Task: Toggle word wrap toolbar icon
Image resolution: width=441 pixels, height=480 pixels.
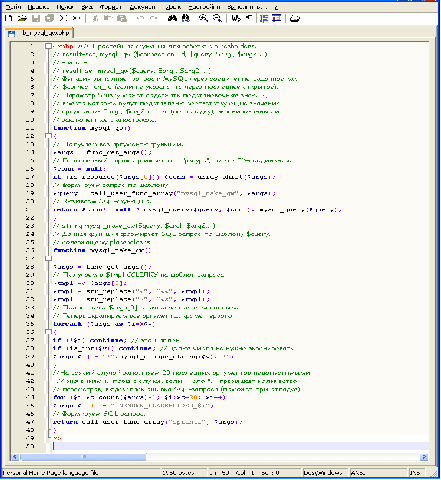Action: (236, 18)
